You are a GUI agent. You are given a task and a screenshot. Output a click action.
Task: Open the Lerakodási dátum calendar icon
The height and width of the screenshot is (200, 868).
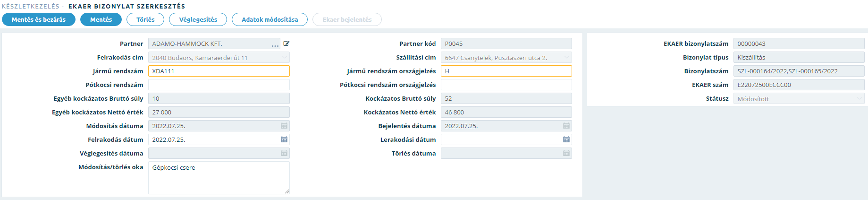click(566, 139)
